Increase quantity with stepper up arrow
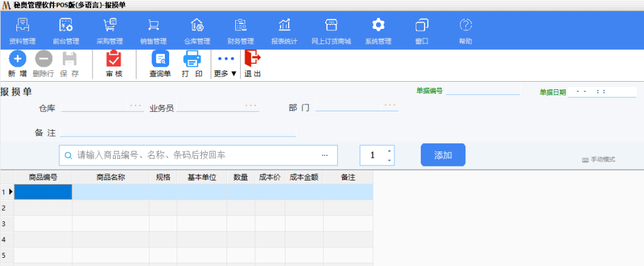This screenshot has height=266, width=644. coord(389,151)
